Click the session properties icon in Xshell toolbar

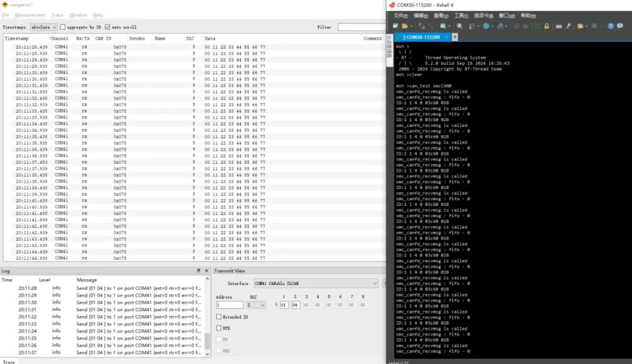(x=472, y=26)
